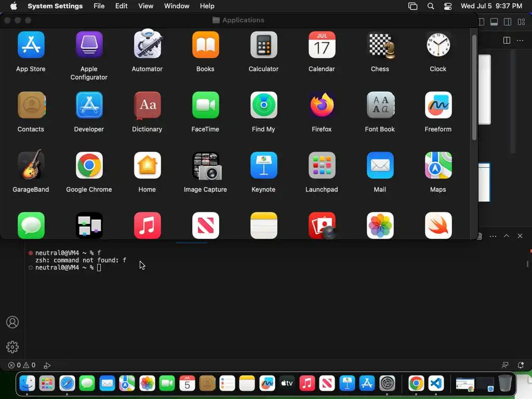Open Notes icon in Applications bottom row
The height and width of the screenshot is (399, 532).
263,225
